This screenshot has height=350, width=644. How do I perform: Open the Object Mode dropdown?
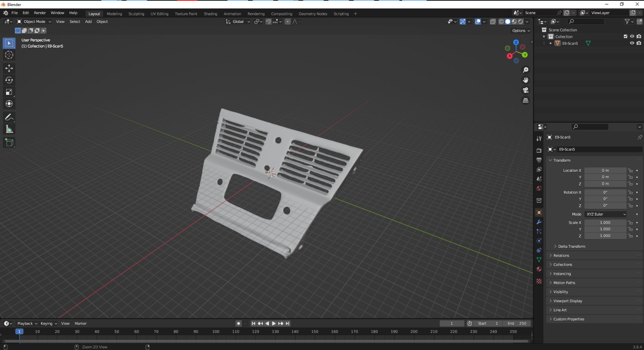coord(34,22)
